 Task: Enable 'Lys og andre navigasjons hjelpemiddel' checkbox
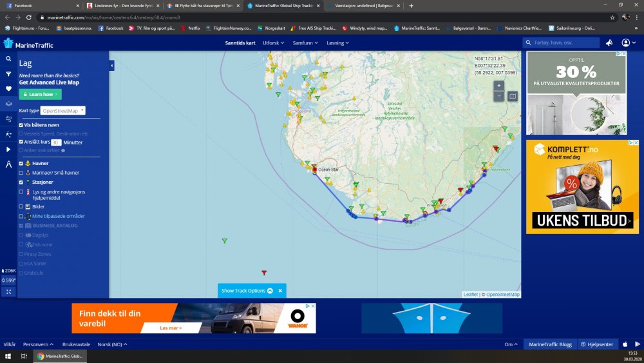(x=21, y=191)
